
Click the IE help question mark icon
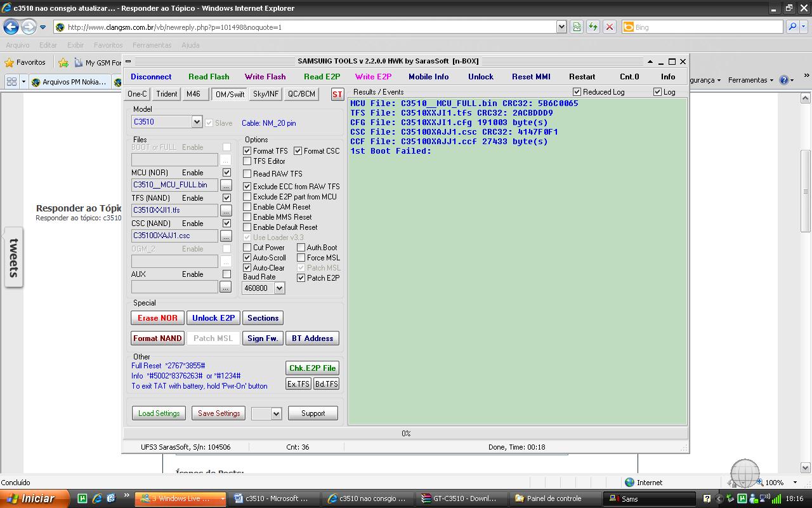(x=783, y=80)
